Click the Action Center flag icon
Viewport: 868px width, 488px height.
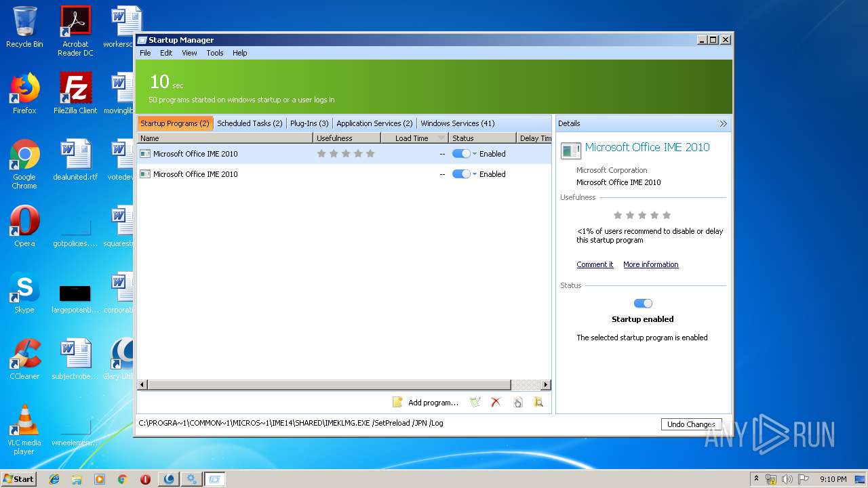pyautogui.click(x=804, y=479)
